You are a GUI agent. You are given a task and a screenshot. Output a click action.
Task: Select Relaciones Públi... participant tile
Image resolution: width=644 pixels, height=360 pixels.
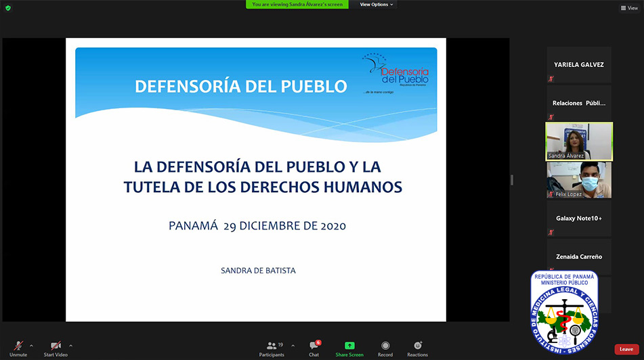tap(579, 103)
